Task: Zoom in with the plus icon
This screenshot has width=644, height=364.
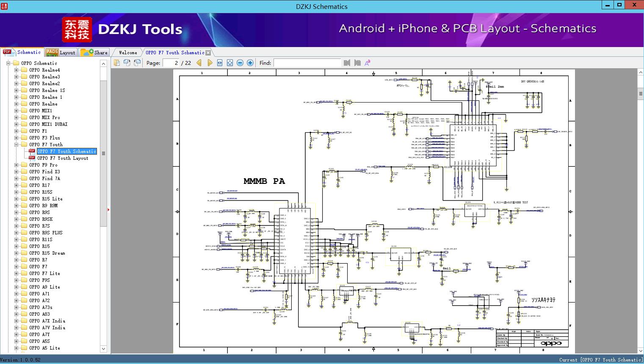Action: tap(250, 63)
